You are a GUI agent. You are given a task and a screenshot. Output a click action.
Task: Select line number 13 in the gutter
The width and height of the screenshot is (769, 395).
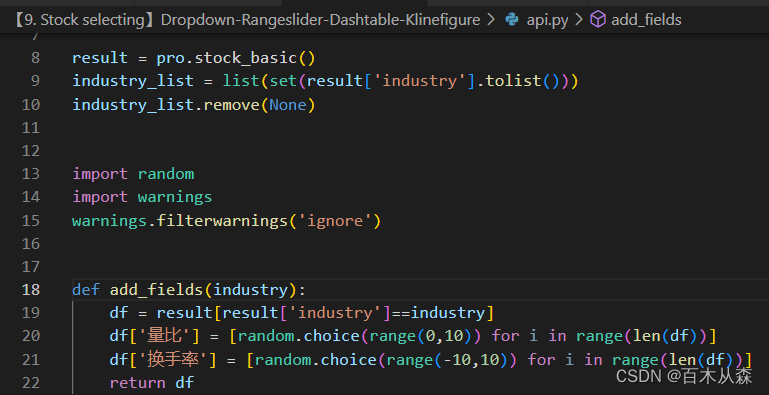pyautogui.click(x=31, y=174)
